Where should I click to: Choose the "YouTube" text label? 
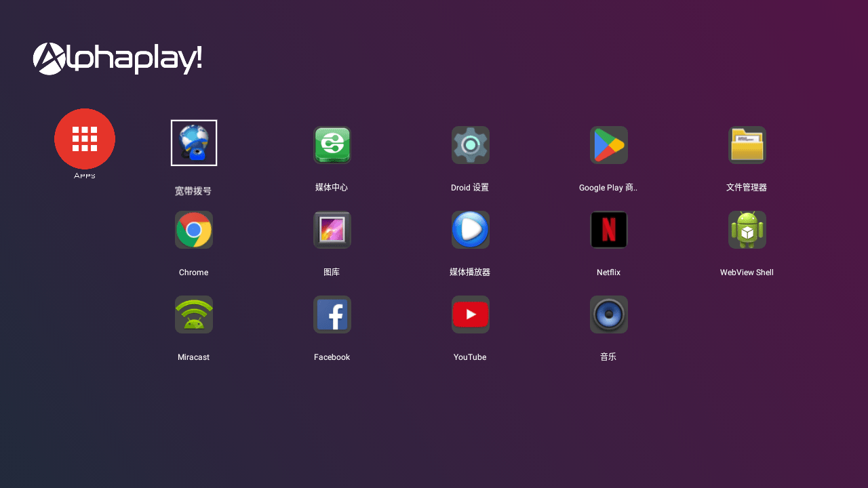[470, 357]
